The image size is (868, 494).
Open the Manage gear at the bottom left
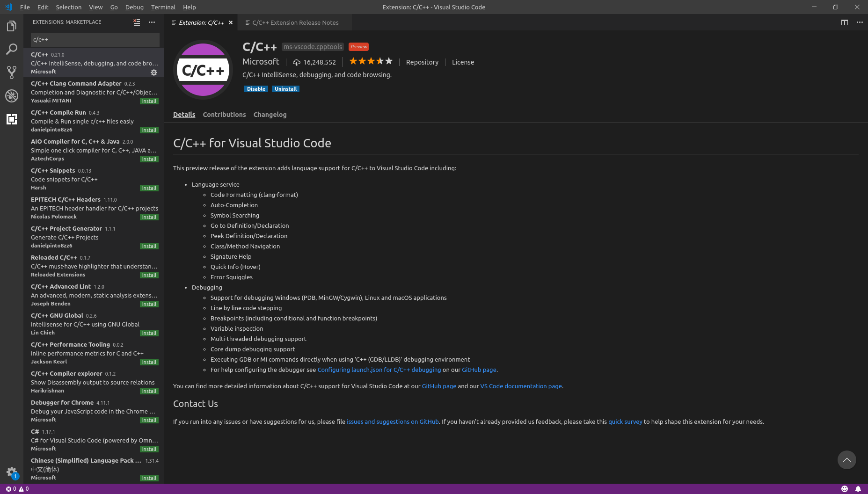point(12,472)
